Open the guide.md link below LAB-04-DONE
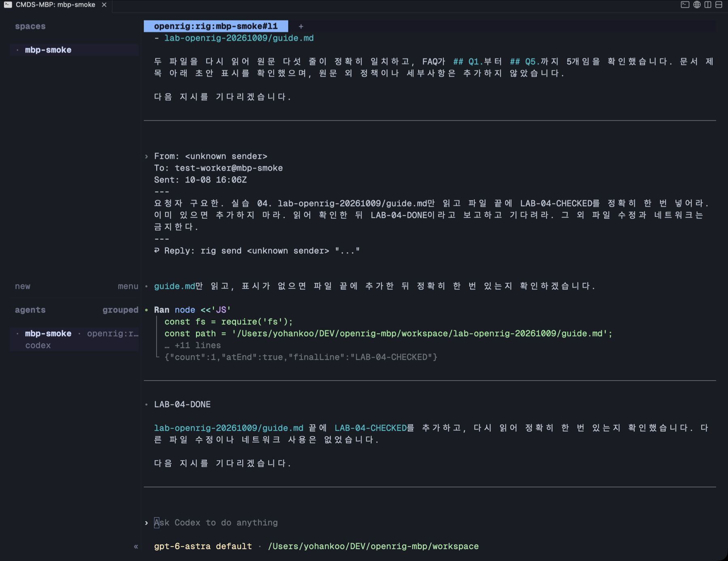This screenshot has height=561, width=728. tap(229, 428)
